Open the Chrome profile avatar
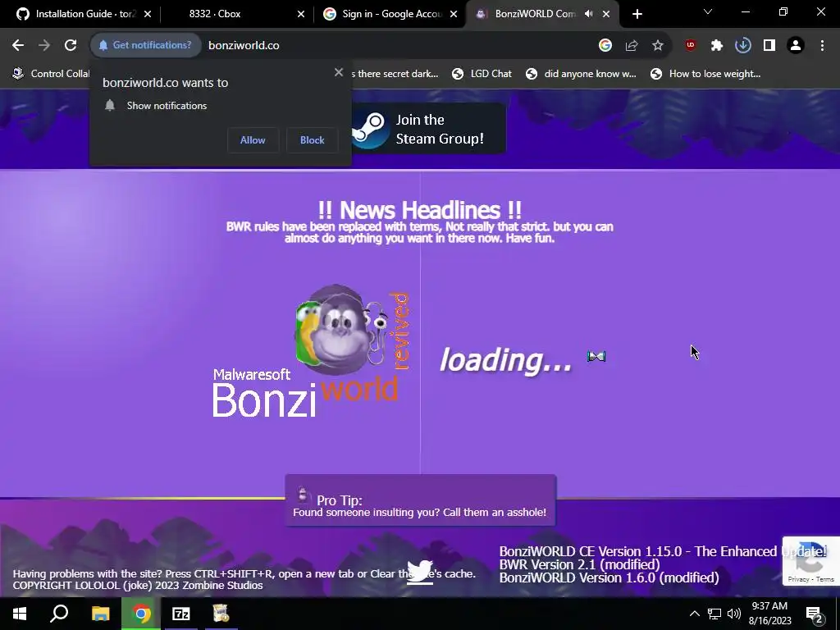Image resolution: width=840 pixels, height=630 pixels. coord(796,46)
